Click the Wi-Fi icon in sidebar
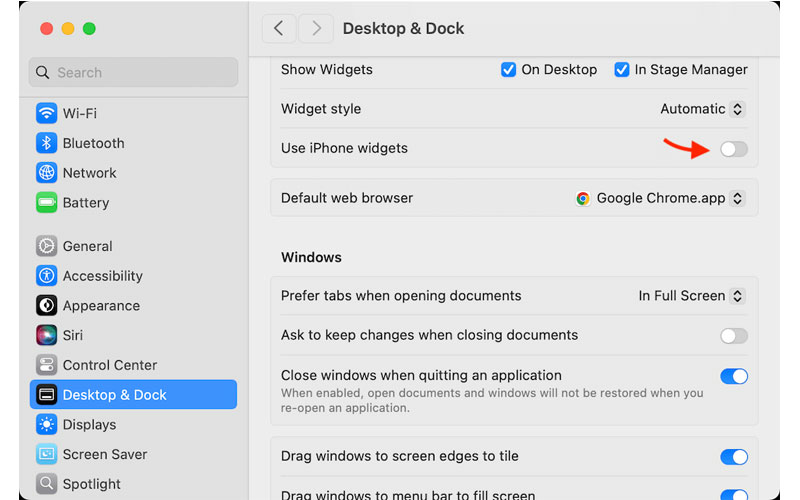 [x=46, y=113]
